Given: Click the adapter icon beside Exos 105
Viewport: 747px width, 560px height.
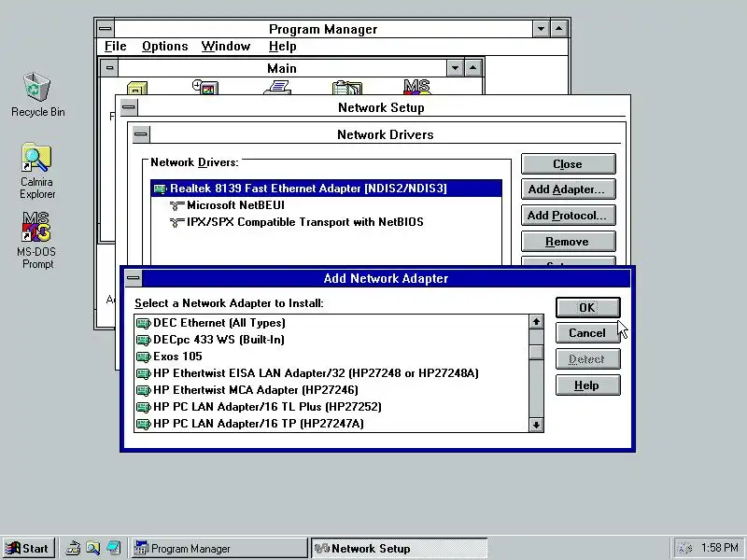Looking at the screenshot, I should [144, 357].
